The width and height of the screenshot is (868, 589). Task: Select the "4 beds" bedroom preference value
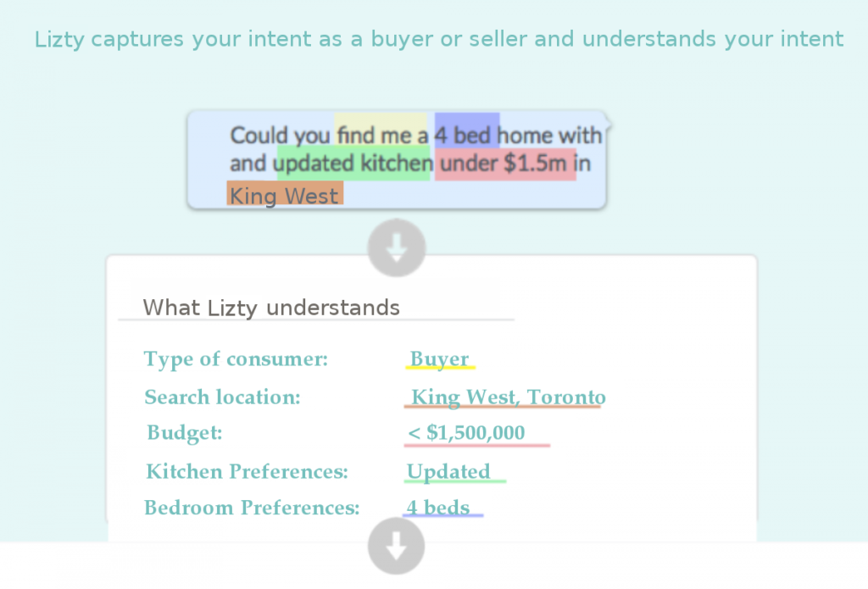(x=437, y=508)
